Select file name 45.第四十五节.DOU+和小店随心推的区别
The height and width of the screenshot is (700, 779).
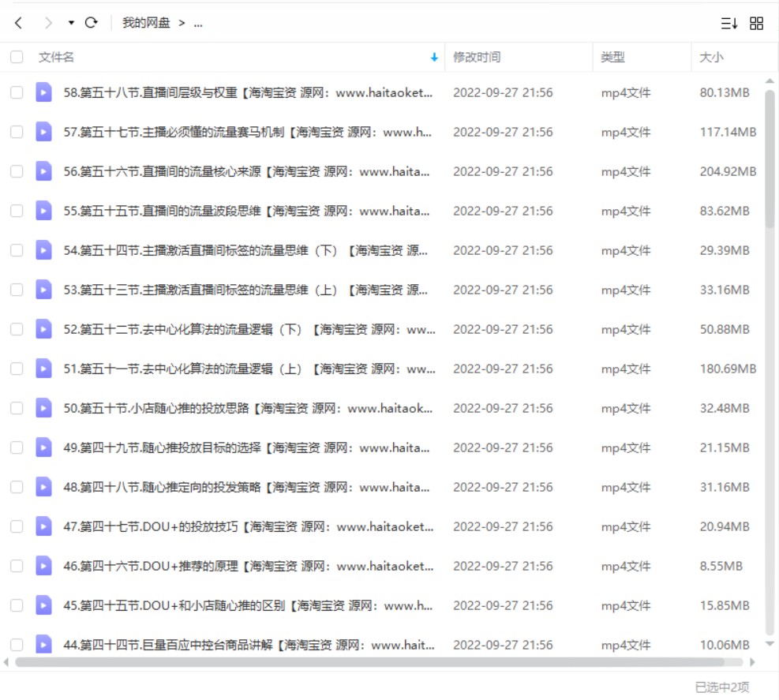[x=248, y=605]
